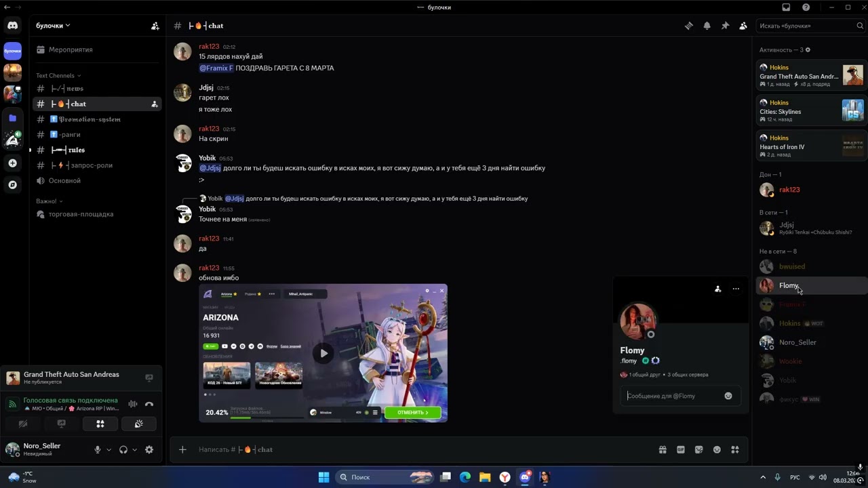The width and height of the screenshot is (868, 488).
Task: Invite people icon next to server name
Action: point(155,26)
